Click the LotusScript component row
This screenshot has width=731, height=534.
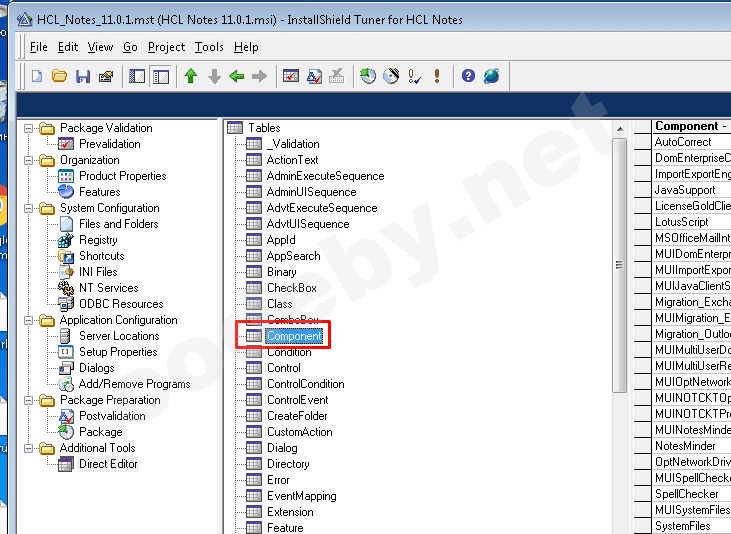(x=691, y=222)
